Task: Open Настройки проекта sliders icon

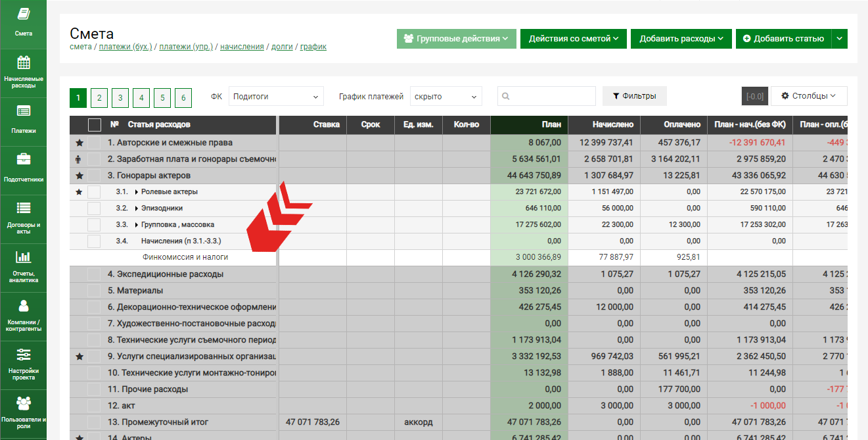Action: 24,354
